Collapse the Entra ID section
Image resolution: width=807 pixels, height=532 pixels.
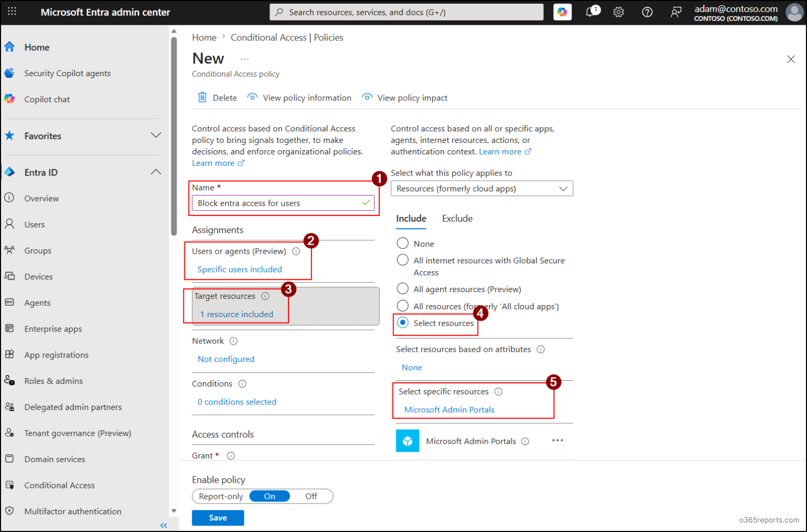156,172
